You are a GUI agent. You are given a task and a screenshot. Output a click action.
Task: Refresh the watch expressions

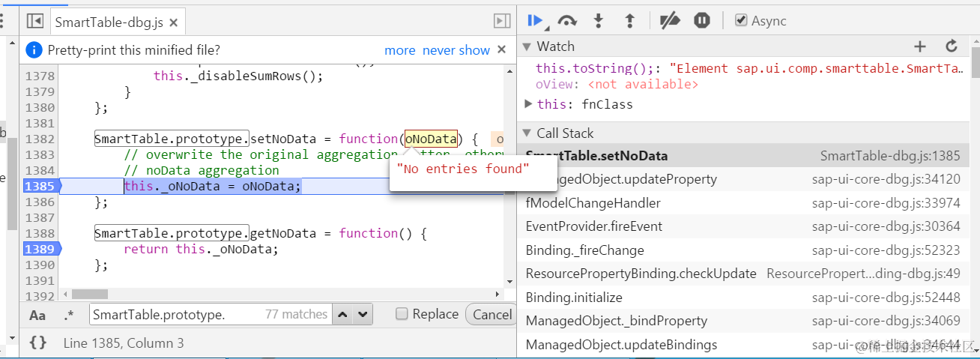click(952, 46)
